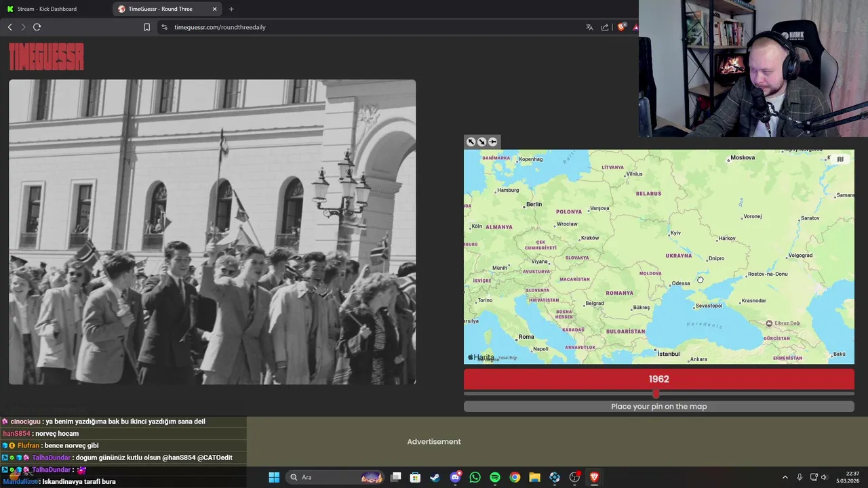Expand the hidden system tray icons

[785, 477]
